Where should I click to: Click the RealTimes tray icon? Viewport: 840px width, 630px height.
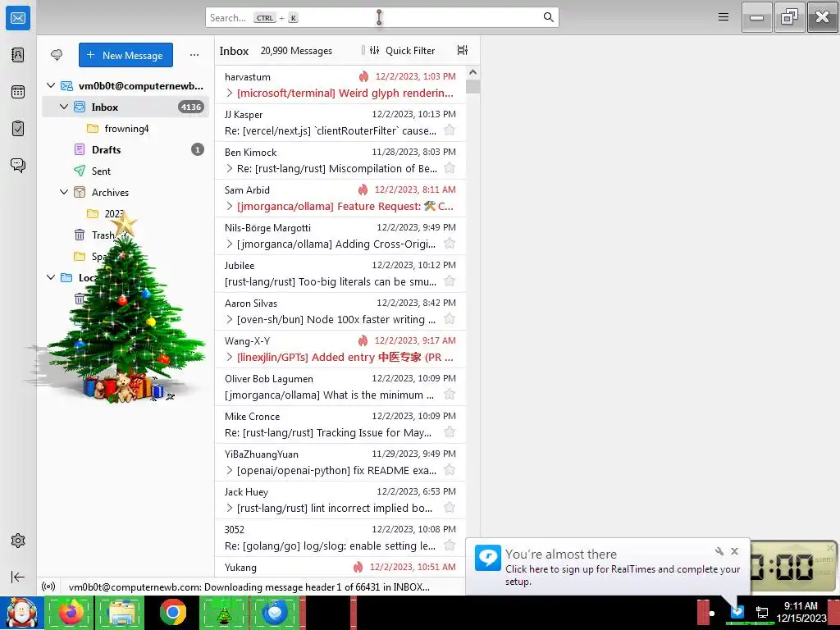[x=737, y=611]
